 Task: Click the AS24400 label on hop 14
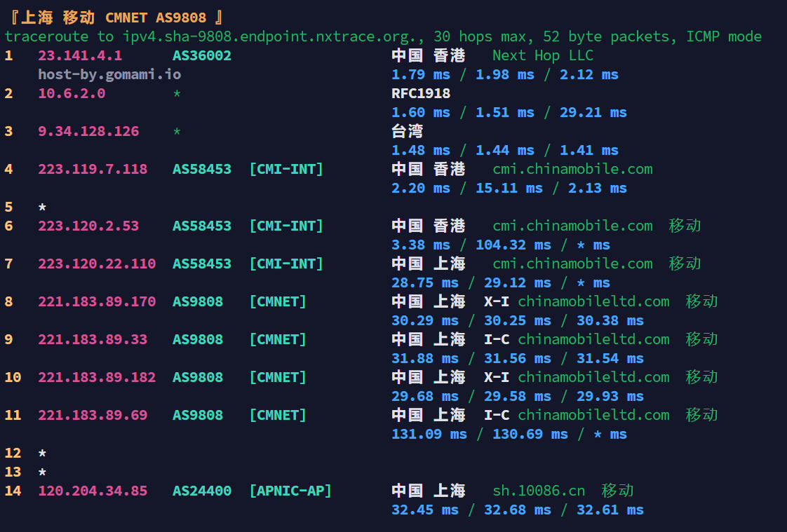click(202, 491)
